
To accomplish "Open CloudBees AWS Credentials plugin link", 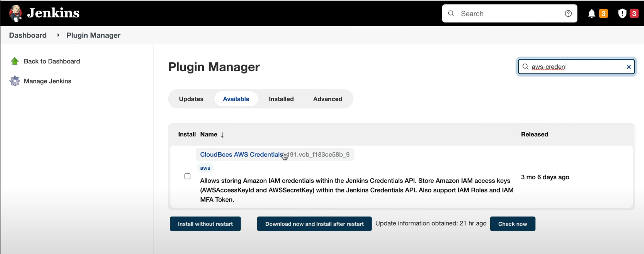I will [x=241, y=154].
